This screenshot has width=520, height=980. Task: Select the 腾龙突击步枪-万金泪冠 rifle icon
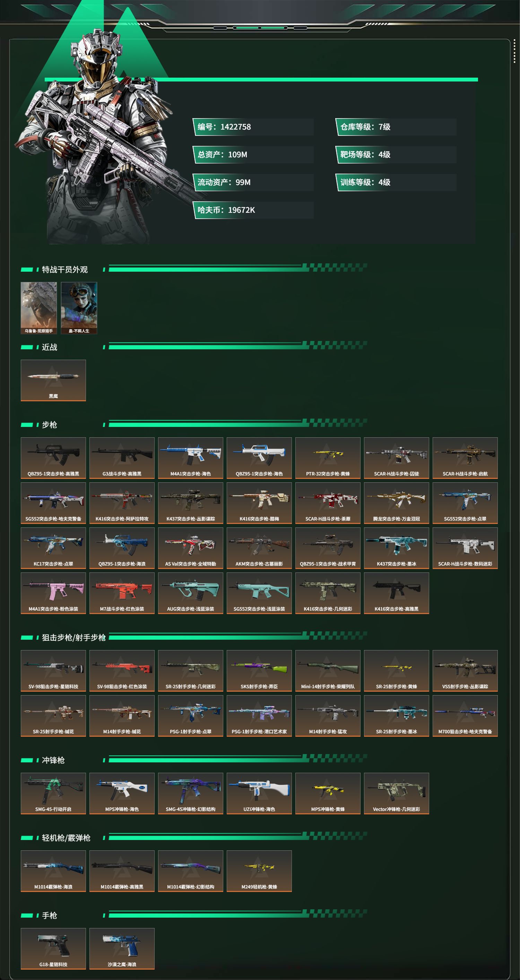(396, 503)
